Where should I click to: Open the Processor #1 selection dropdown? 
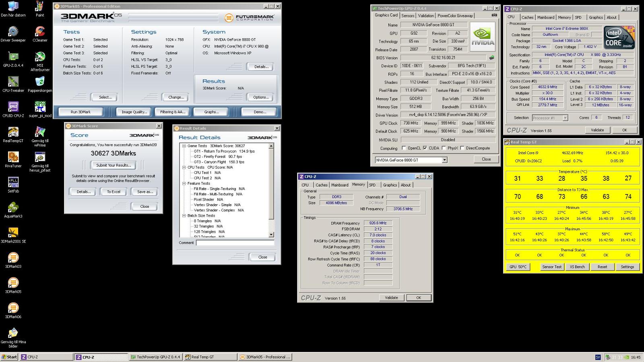[x=565, y=118]
